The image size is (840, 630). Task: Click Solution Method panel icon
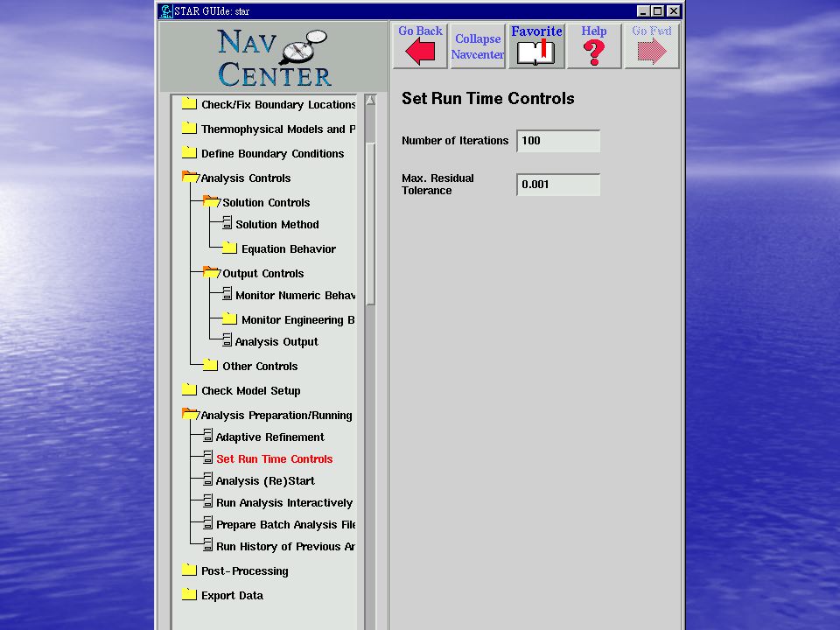[227, 223]
